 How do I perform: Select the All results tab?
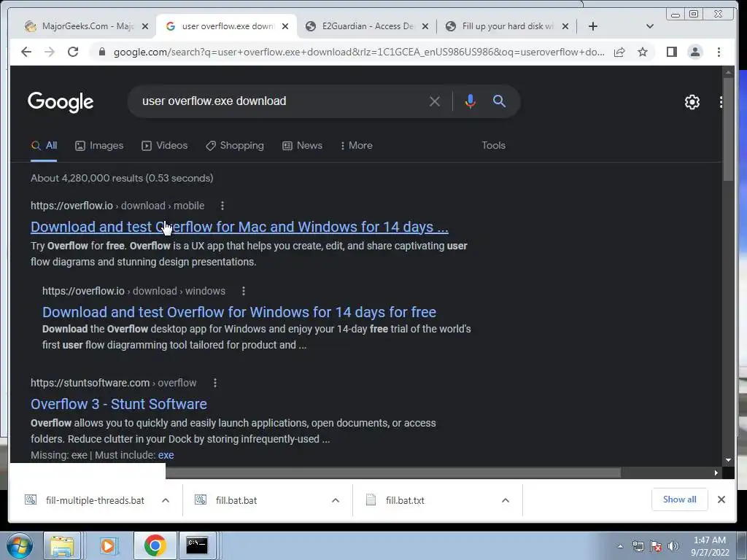pyautogui.click(x=44, y=146)
